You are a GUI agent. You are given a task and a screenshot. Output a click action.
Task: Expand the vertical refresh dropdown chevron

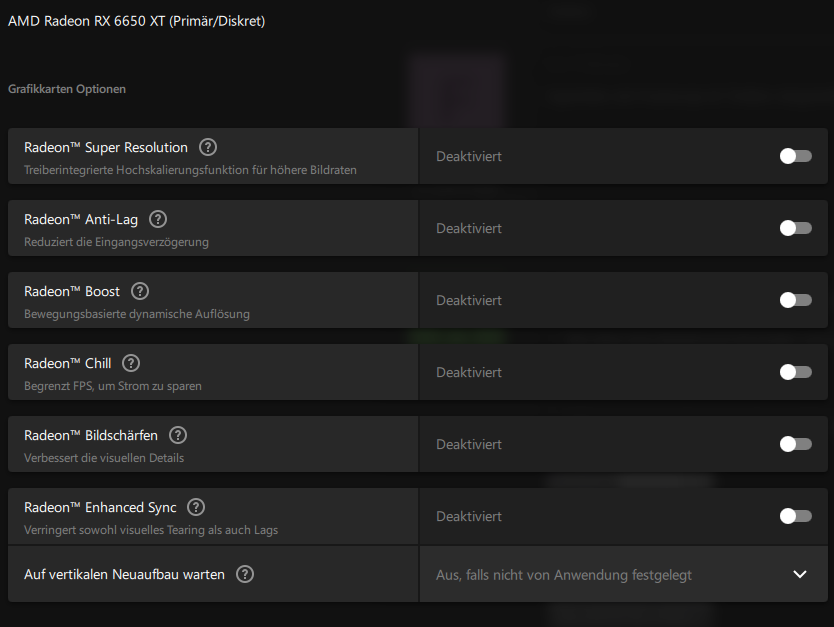[x=800, y=574]
